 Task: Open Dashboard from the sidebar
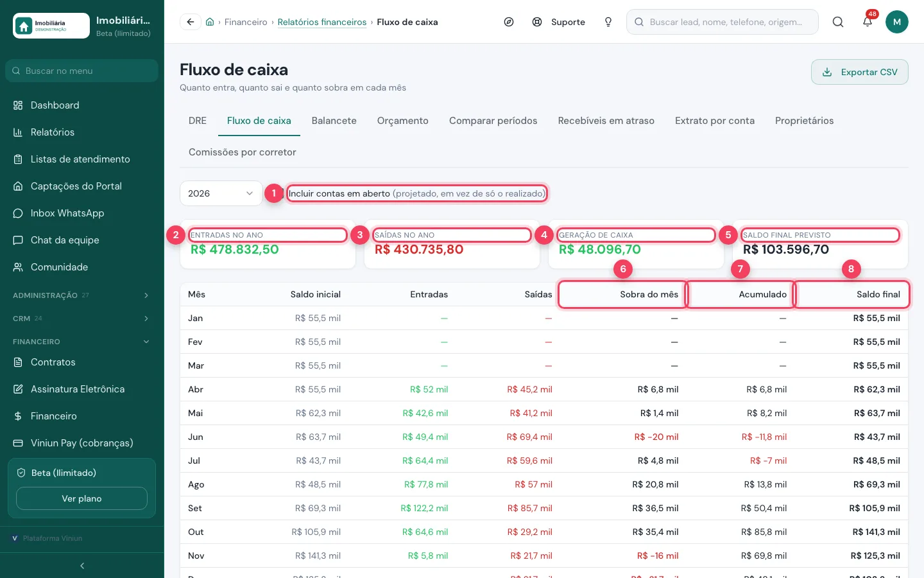[x=81, y=105]
